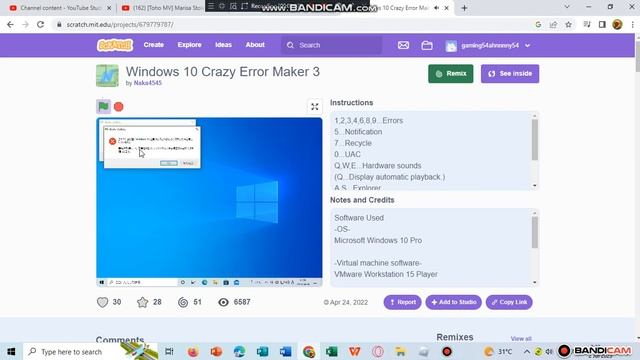Open PowerPoint from the taskbar
This screenshot has width=640, height=360.
click(x=216, y=351)
